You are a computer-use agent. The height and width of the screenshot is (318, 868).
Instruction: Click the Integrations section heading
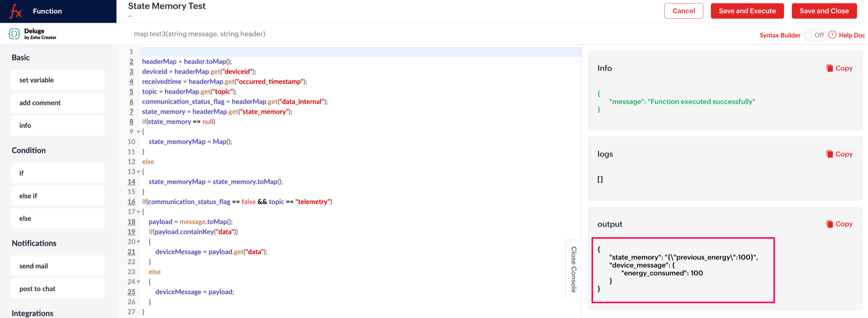32,313
